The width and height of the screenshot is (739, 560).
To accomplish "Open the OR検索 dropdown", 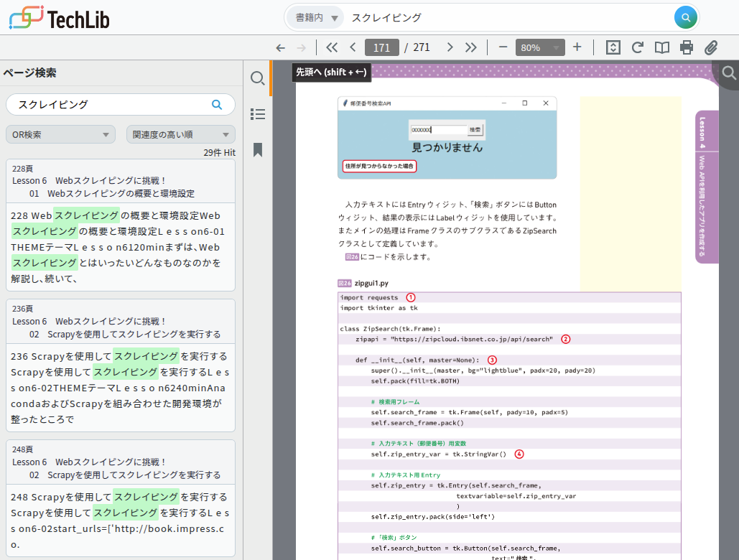I will coord(60,135).
